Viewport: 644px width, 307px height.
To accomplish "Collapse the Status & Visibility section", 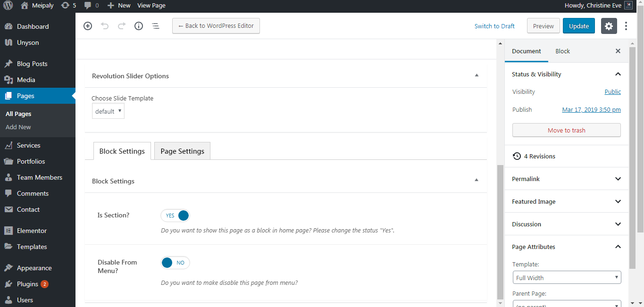I will (618, 74).
